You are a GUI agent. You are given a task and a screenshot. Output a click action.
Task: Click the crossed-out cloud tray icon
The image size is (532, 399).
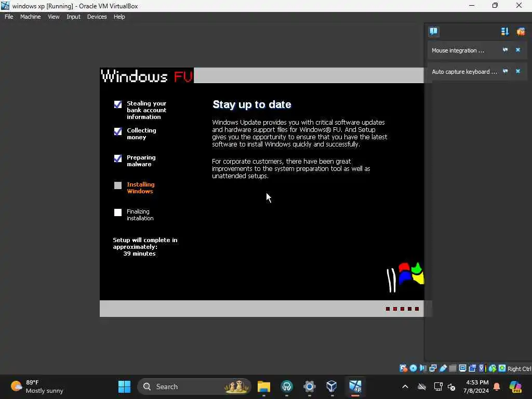[x=422, y=387]
